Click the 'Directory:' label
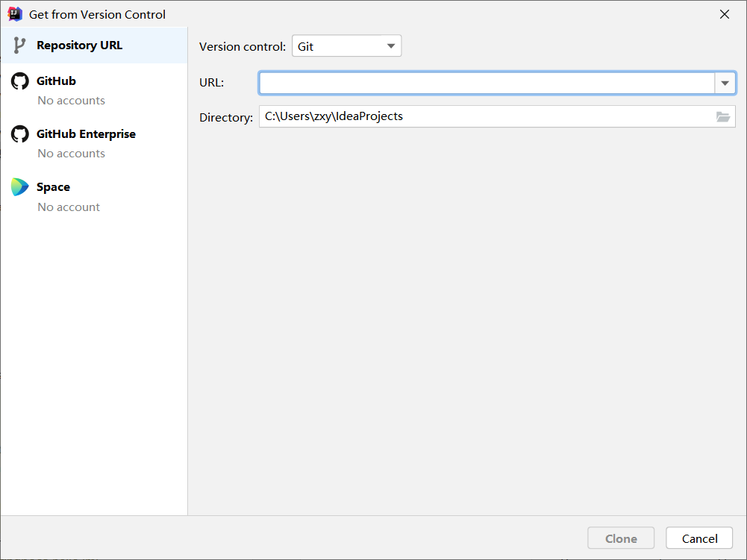The image size is (747, 560). (x=226, y=117)
